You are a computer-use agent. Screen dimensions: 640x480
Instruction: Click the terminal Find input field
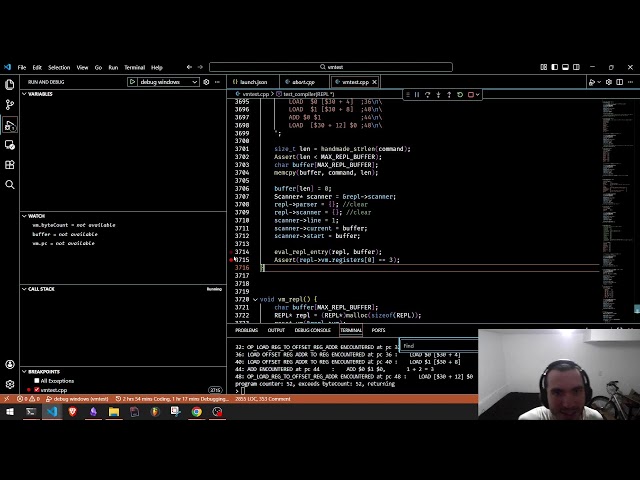pos(439,346)
